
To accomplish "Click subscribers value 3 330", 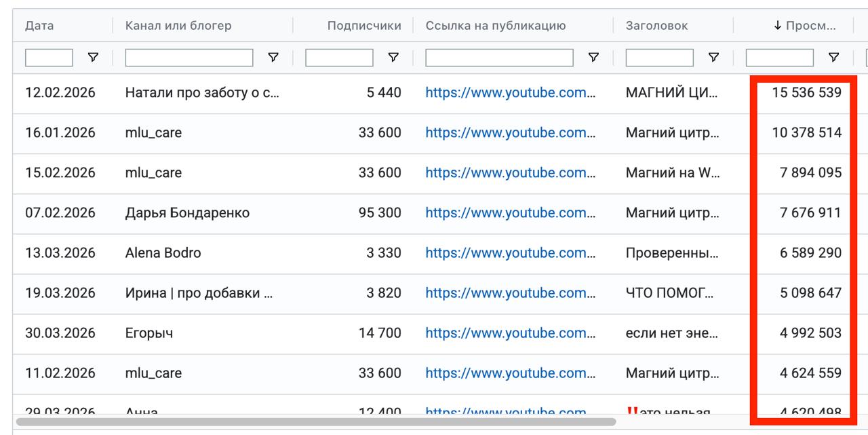I will [x=384, y=253].
